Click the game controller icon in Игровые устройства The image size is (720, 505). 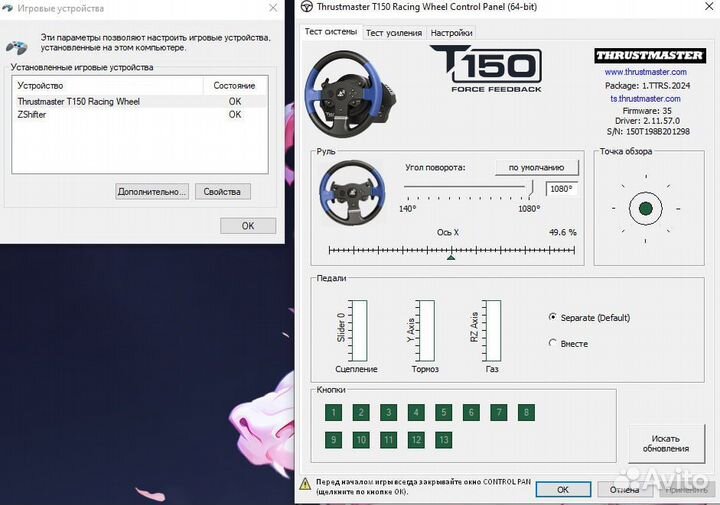(x=17, y=47)
